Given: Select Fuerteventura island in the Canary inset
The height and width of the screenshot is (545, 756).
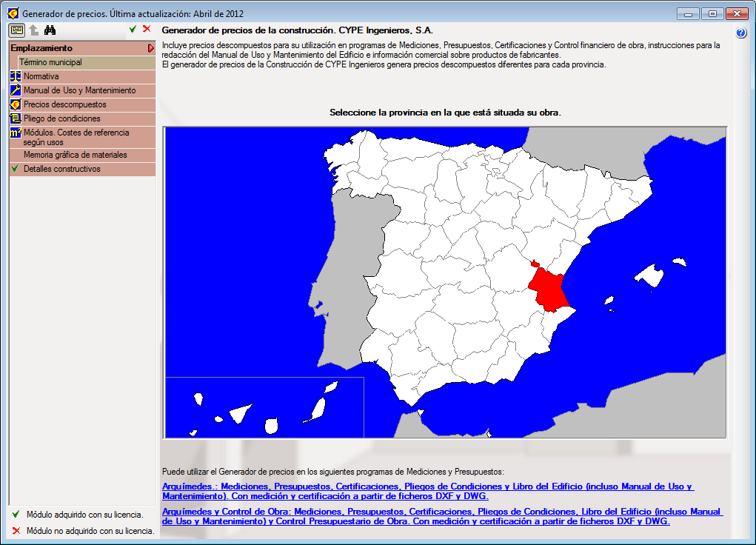Looking at the screenshot, I should (318, 410).
